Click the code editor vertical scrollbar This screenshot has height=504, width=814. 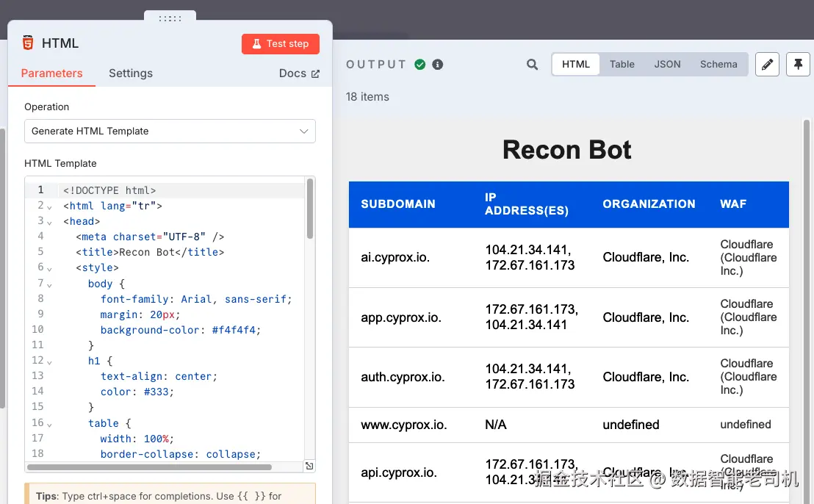tap(310, 209)
